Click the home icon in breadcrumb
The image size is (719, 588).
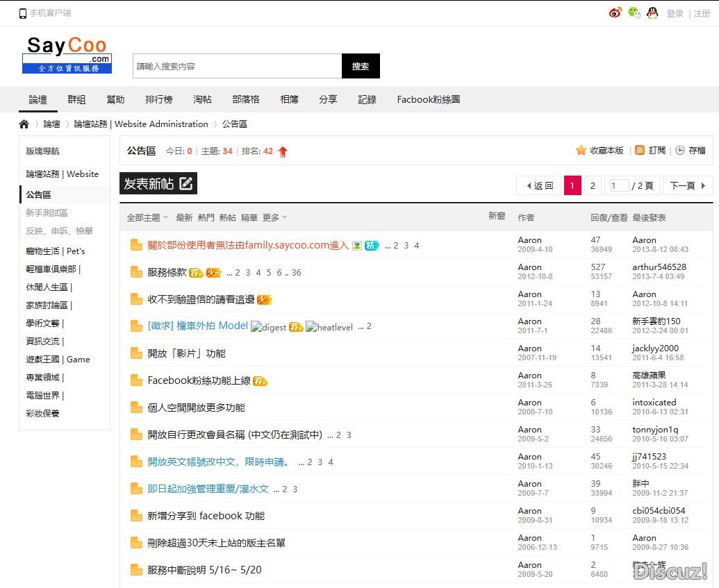click(24, 124)
